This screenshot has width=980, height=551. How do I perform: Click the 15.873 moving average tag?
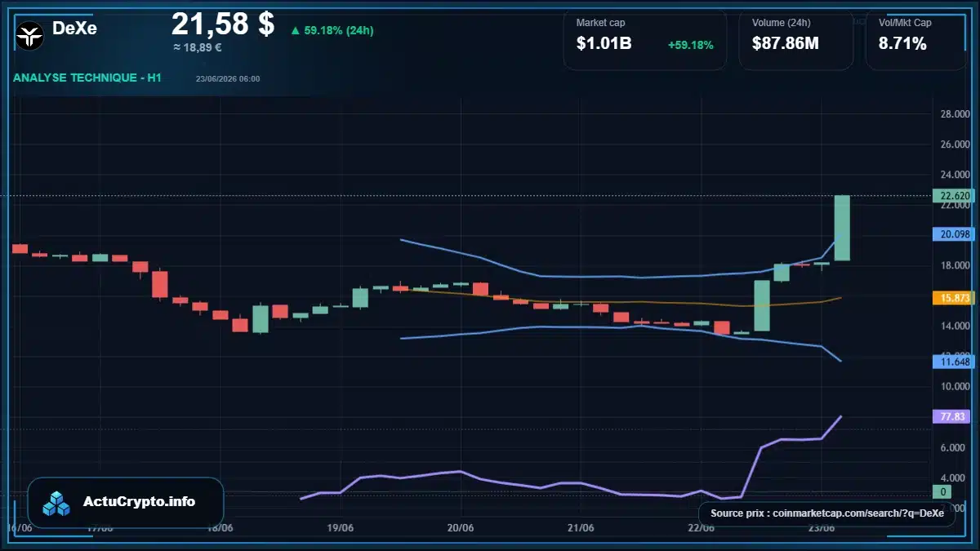pos(955,298)
